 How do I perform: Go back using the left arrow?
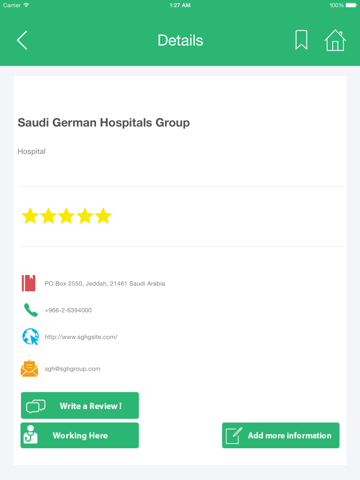pyautogui.click(x=22, y=40)
